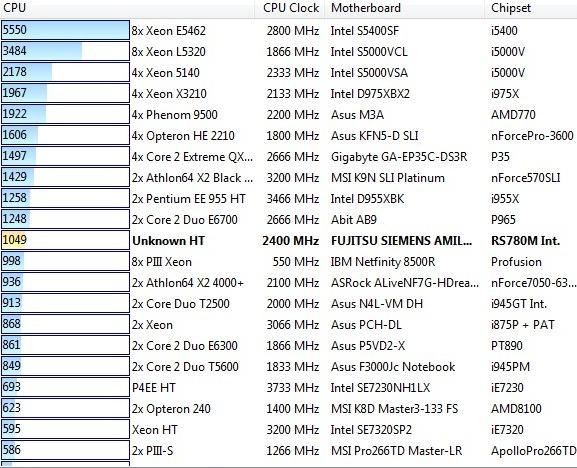Select the 5550 score bar

pos(66,30)
